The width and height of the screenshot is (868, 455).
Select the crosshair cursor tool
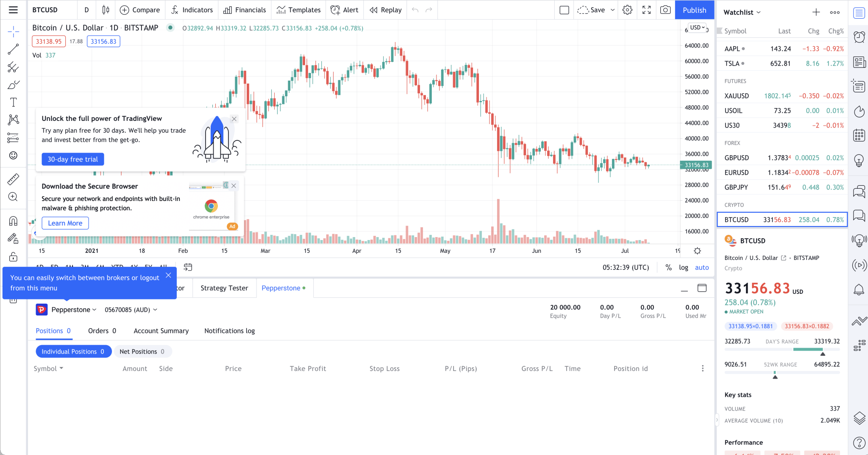[13, 31]
